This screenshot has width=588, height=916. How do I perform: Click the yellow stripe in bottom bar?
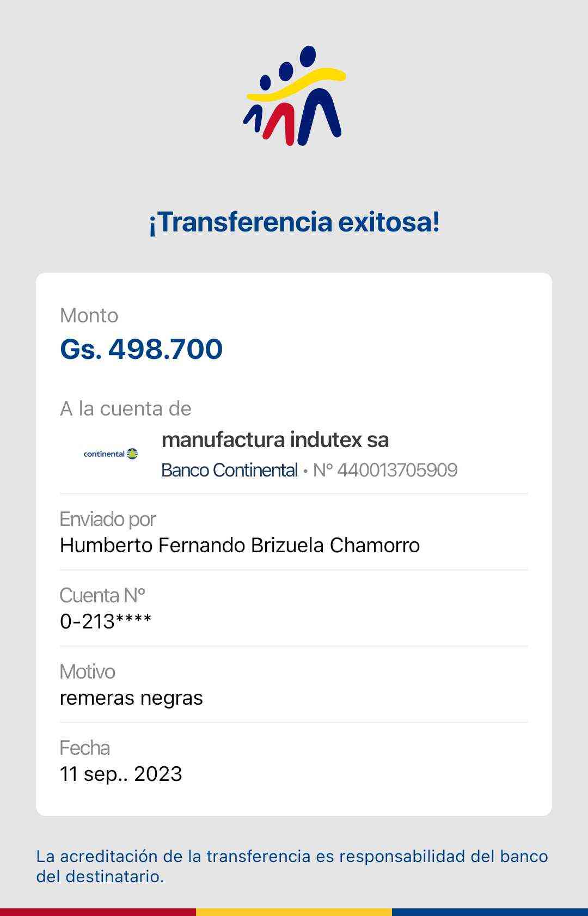(x=294, y=912)
